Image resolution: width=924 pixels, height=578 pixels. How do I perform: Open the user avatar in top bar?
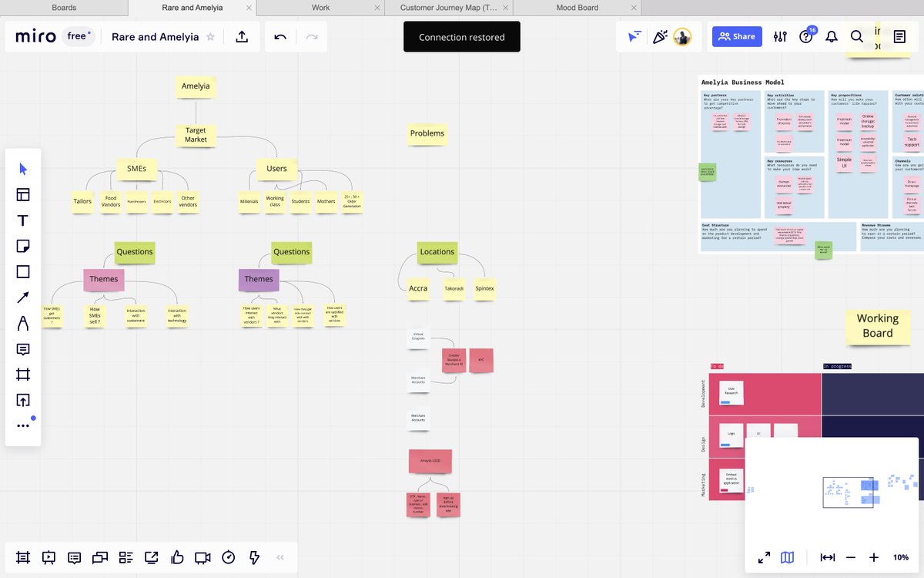(682, 37)
